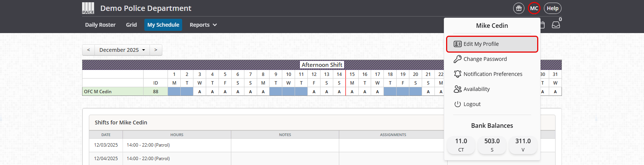Click the S bank balance 503.0
The width and height of the screenshot is (644, 165).
[x=492, y=145]
